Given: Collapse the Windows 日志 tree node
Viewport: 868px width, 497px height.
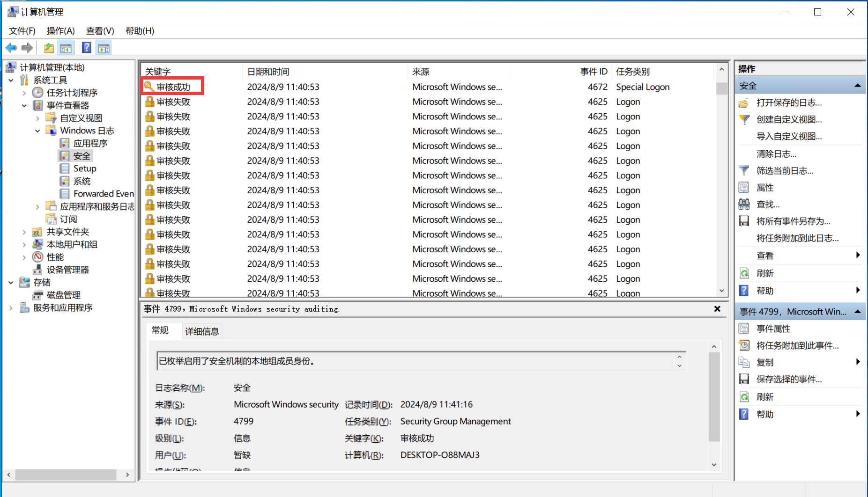Looking at the screenshot, I should pyautogui.click(x=37, y=131).
